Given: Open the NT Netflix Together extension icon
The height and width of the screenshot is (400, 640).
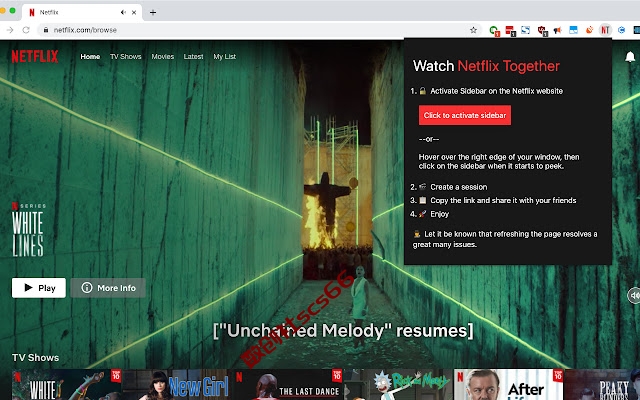Looking at the screenshot, I should pyautogui.click(x=605, y=30).
